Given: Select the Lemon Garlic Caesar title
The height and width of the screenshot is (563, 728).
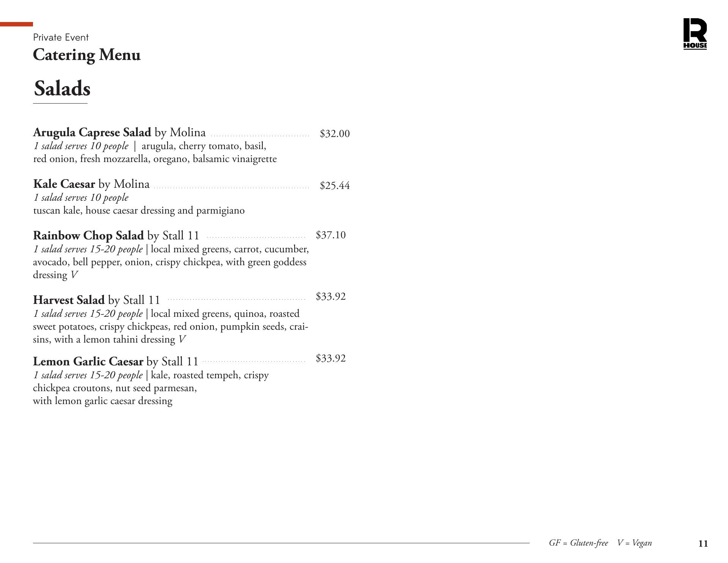Looking at the screenshot, I should pyautogui.click(x=88, y=362).
